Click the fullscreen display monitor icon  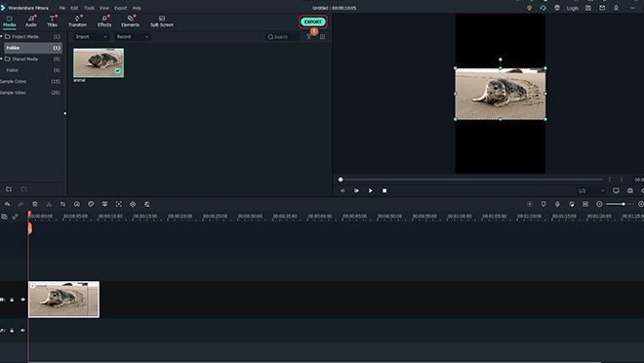(x=616, y=190)
